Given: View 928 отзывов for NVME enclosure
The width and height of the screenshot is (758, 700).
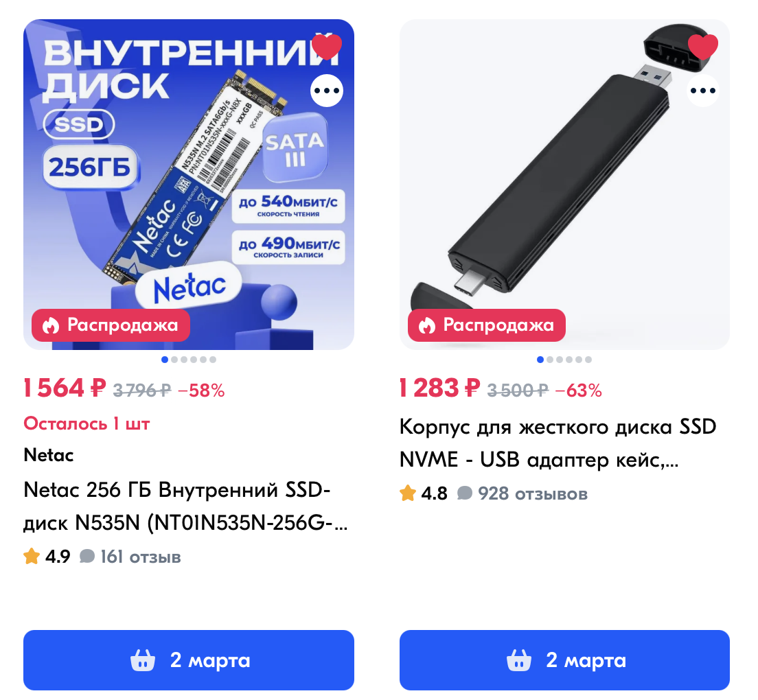Looking at the screenshot, I should pos(533,493).
